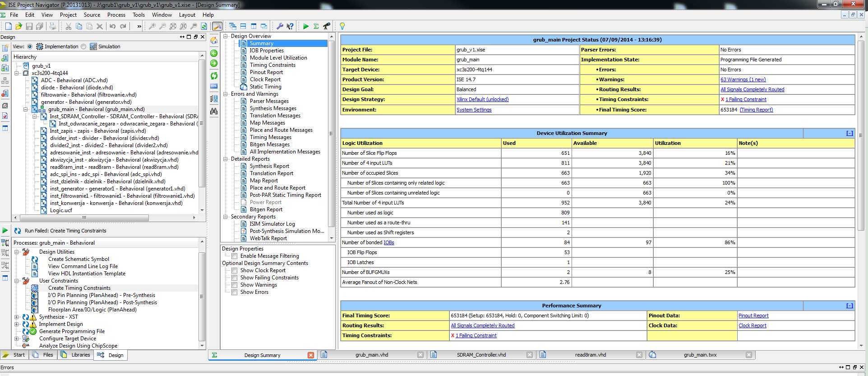Open the Process menu
The height and width of the screenshot is (376, 868).
tap(116, 15)
